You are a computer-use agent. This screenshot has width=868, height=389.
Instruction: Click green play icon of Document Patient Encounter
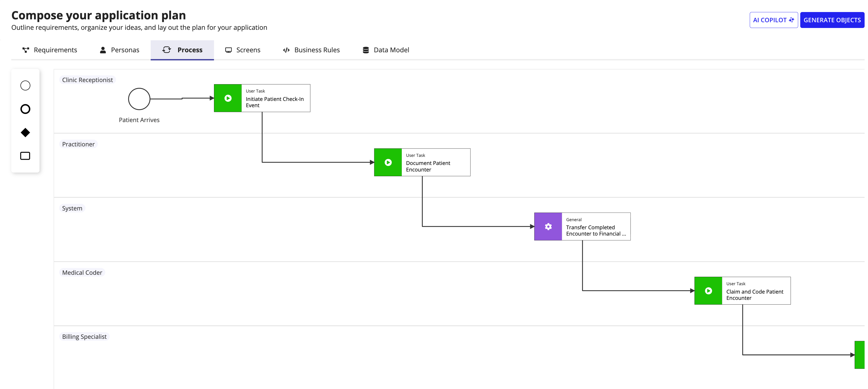click(388, 162)
